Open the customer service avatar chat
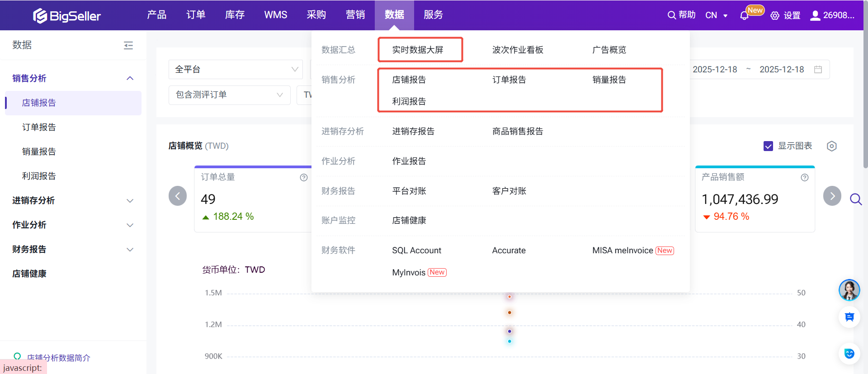868x374 pixels. click(849, 290)
